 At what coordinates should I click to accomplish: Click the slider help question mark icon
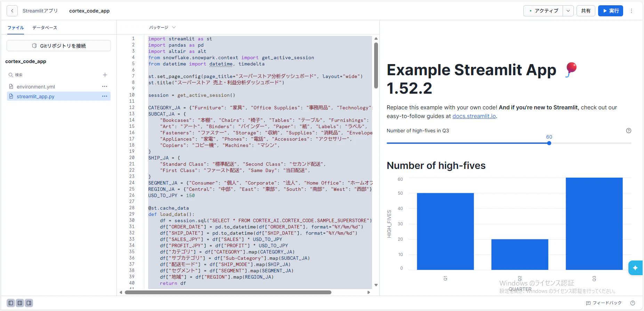pyautogui.click(x=629, y=131)
